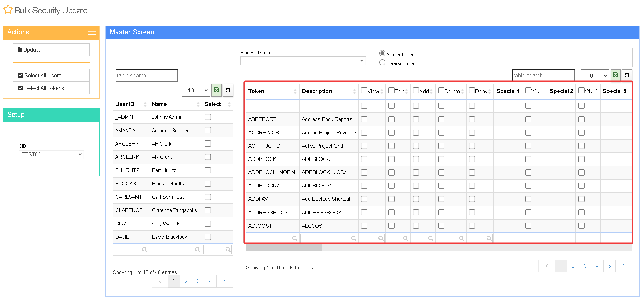This screenshot has width=644, height=303.
Task: Go to page 3 of tokens table
Action: coord(585,266)
